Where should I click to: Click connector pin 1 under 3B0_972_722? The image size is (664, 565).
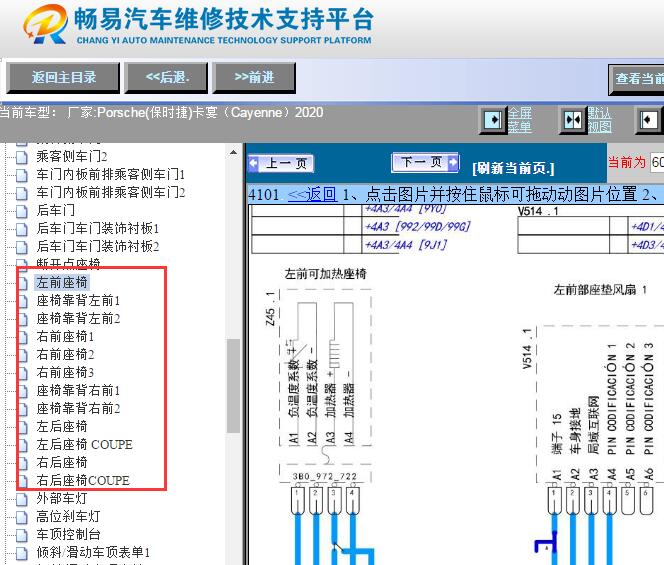pos(297,500)
